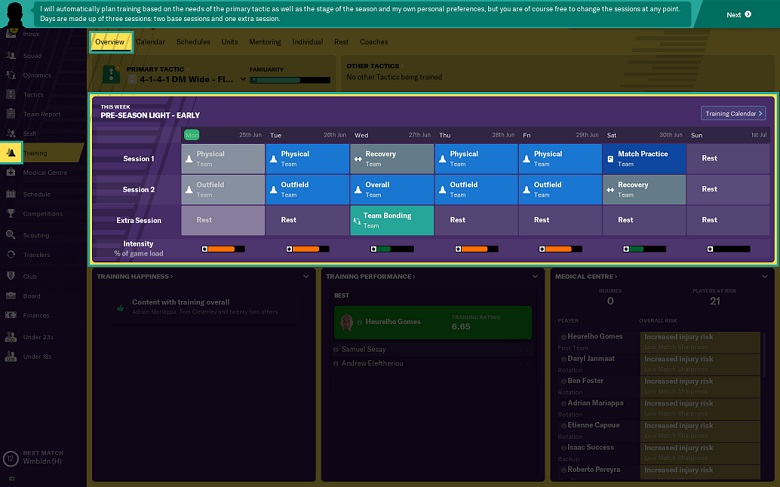The image size is (780, 487).
Task: Open the Competitions trophy icon
Action: coord(11,213)
